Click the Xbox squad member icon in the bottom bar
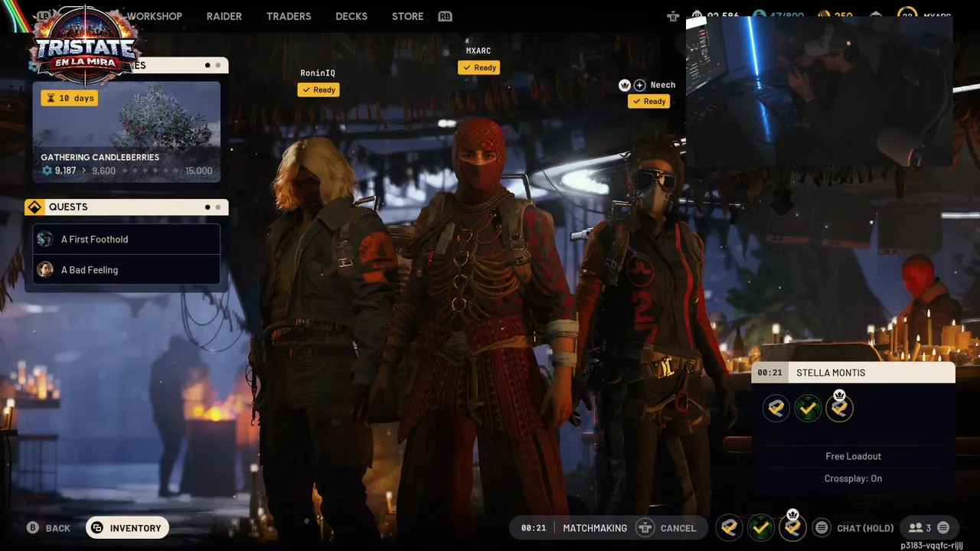Image resolution: width=980 pixels, height=551 pixels. [x=760, y=527]
